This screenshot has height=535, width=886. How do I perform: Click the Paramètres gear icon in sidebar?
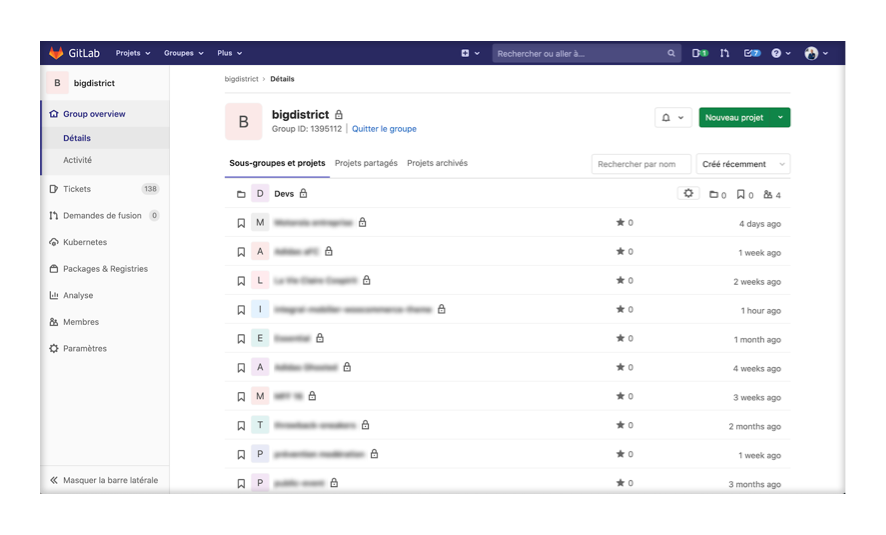[x=54, y=349]
